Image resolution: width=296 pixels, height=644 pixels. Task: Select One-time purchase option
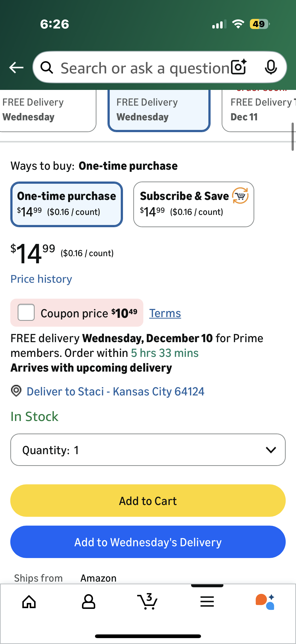67,204
